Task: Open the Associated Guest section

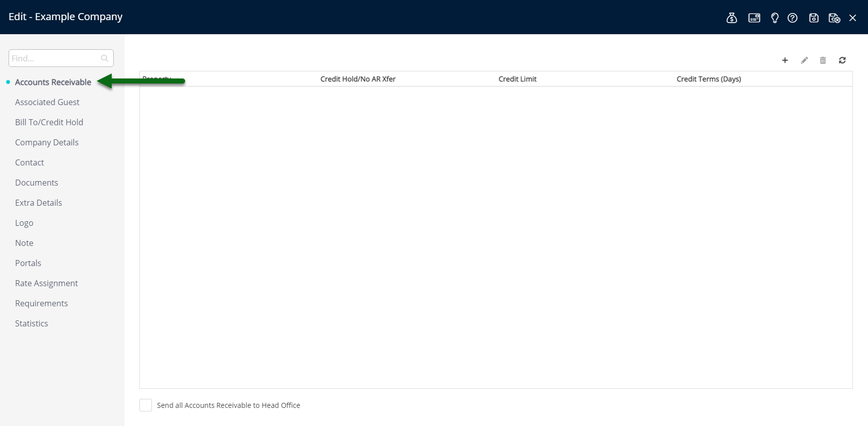Action: click(x=47, y=102)
